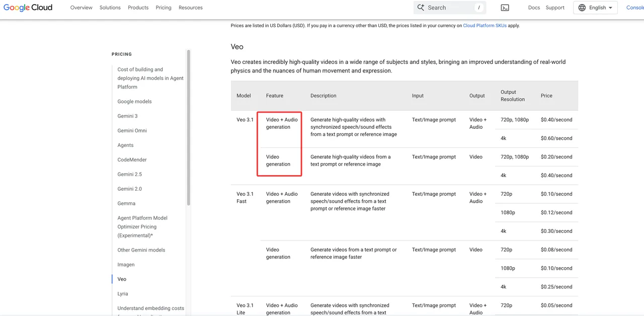Select Gemini 2.0 in sidebar
Image resolution: width=644 pixels, height=316 pixels.
(x=129, y=189)
